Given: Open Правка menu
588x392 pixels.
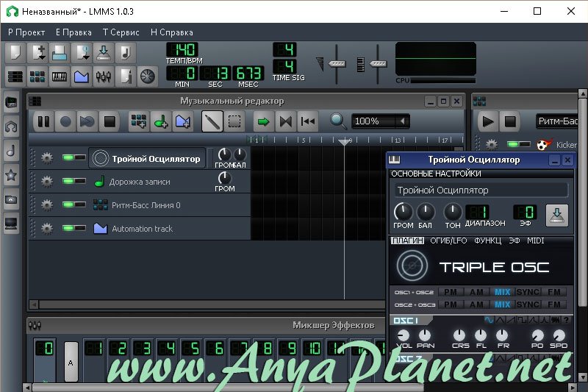Looking at the screenshot, I should pos(74,32).
